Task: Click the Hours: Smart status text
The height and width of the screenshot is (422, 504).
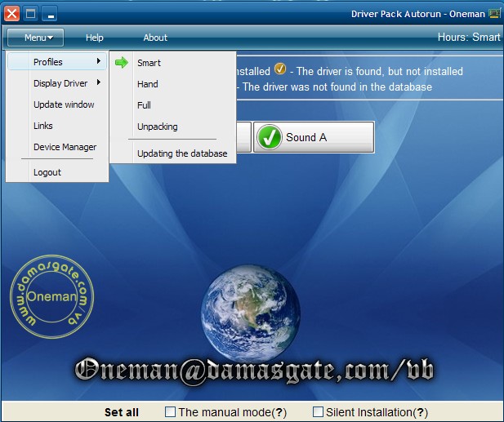Action: [x=469, y=37]
